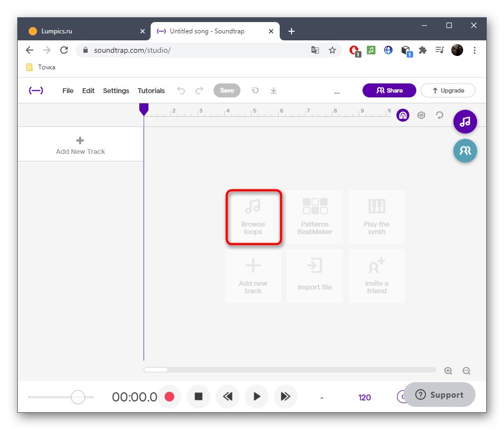
Task: Open the Chrome profile avatar
Action: [457, 50]
